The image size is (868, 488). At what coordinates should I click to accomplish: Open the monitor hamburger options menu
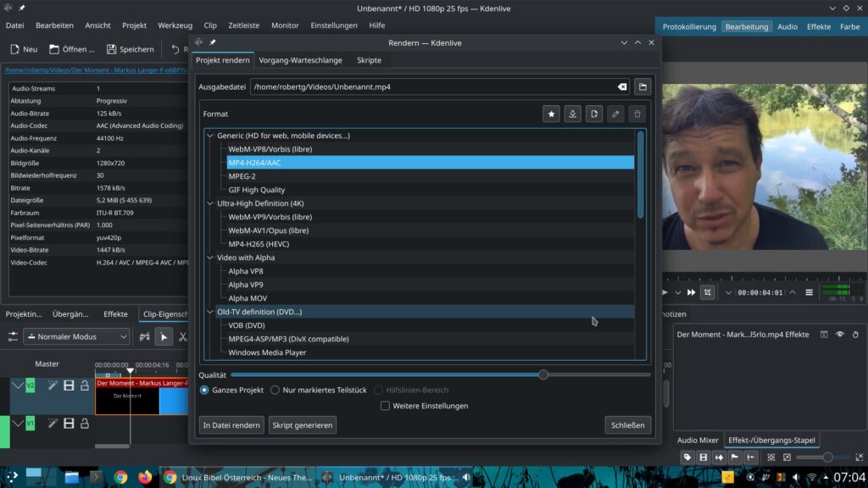pyautogui.click(x=810, y=292)
